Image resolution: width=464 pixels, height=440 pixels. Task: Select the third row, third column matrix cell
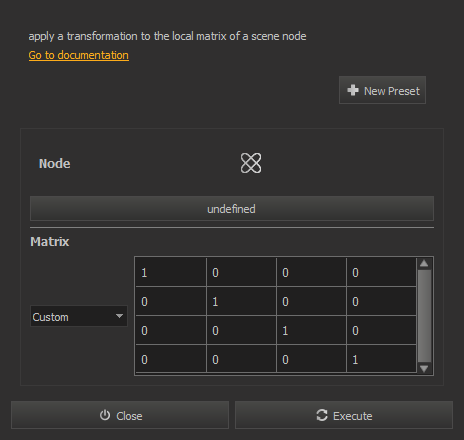click(x=311, y=330)
